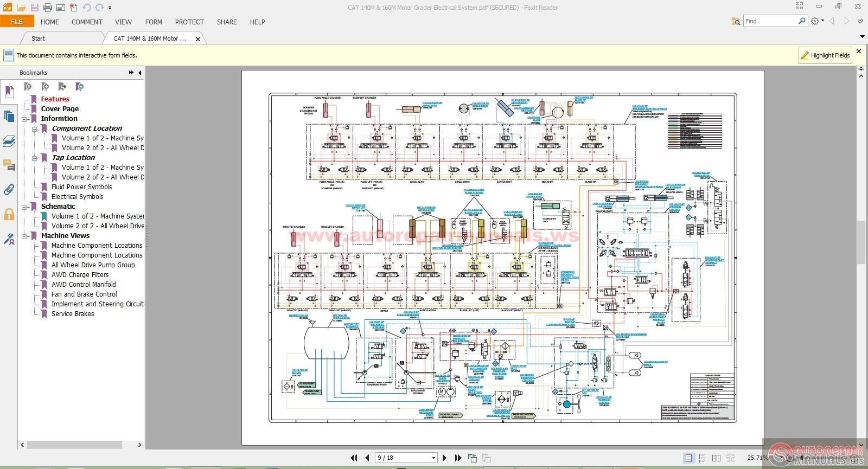Dismiss the interactive form fields notification bar
Image resolution: width=868 pixels, height=469 pixels.
(x=859, y=52)
